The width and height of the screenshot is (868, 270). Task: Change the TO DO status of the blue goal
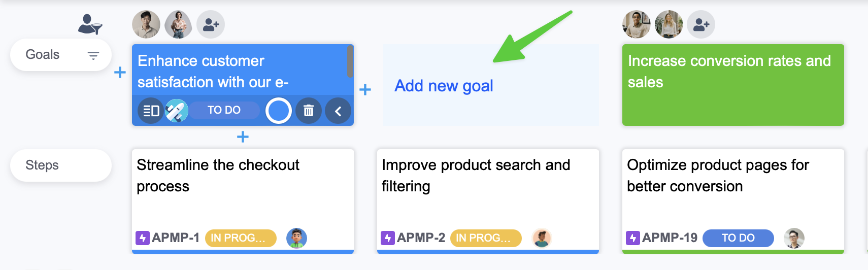tap(224, 110)
